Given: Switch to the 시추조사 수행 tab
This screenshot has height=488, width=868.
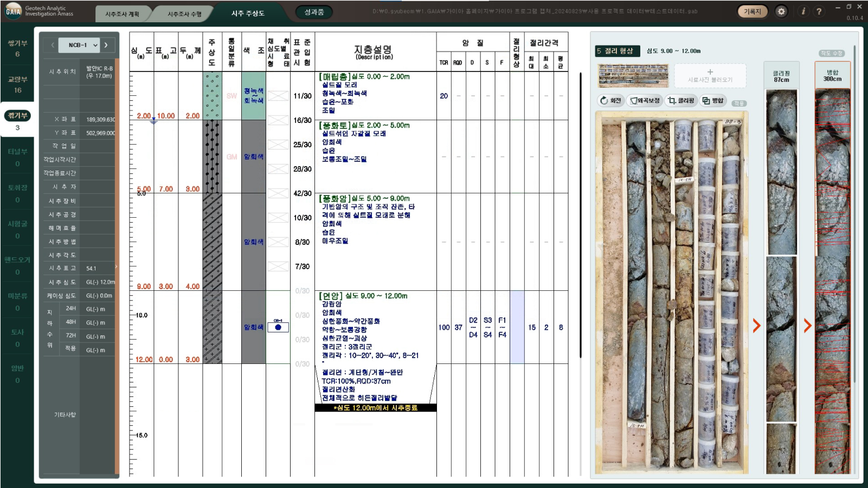Looking at the screenshot, I should coord(184,14).
